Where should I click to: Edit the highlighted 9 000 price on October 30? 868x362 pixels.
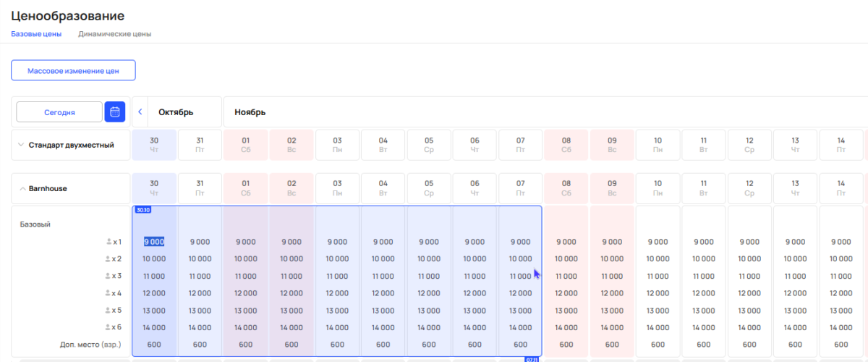click(154, 242)
